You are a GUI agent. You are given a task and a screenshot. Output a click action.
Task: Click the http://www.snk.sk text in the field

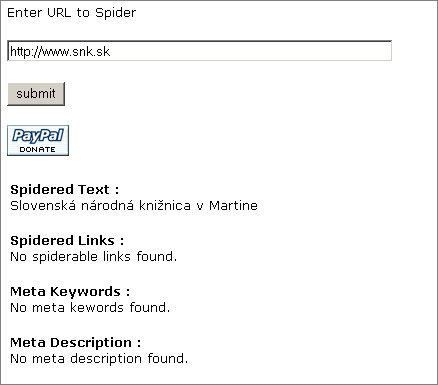click(60, 52)
